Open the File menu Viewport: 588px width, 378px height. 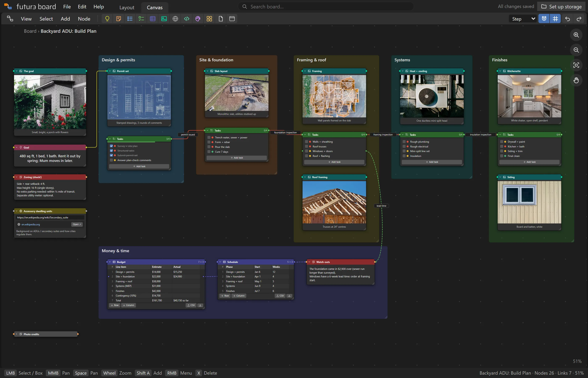[x=67, y=7]
